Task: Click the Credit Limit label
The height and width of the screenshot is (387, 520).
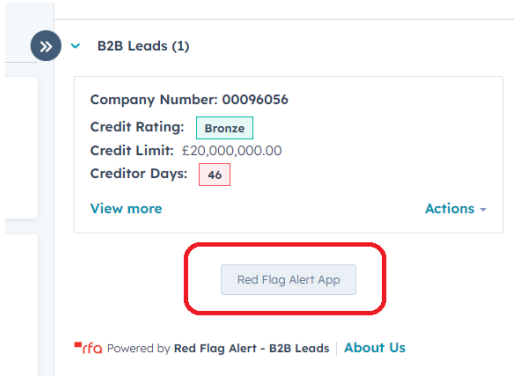Action: [132, 151]
